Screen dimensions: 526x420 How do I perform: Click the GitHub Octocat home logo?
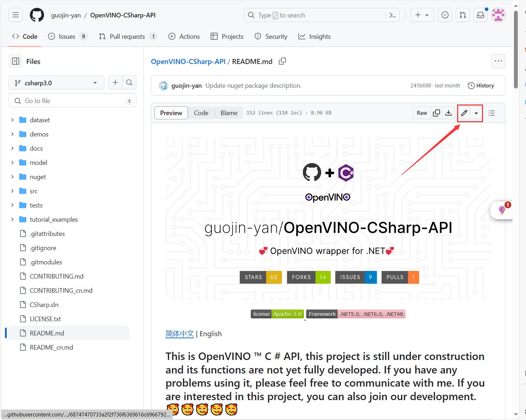(37, 15)
